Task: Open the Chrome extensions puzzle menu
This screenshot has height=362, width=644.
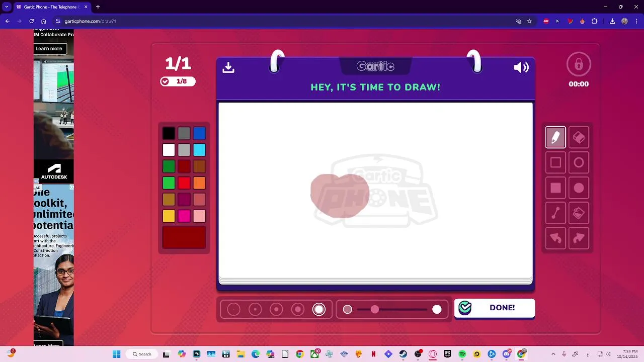Action: [594, 21]
